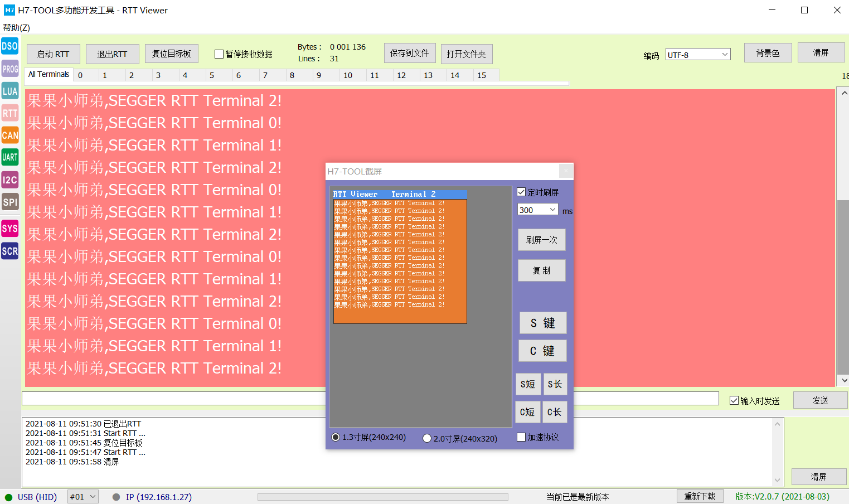Select the 2.0 inch screen (240x320) option
Image resolution: width=849 pixels, height=504 pixels.
click(x=427, y=438)
